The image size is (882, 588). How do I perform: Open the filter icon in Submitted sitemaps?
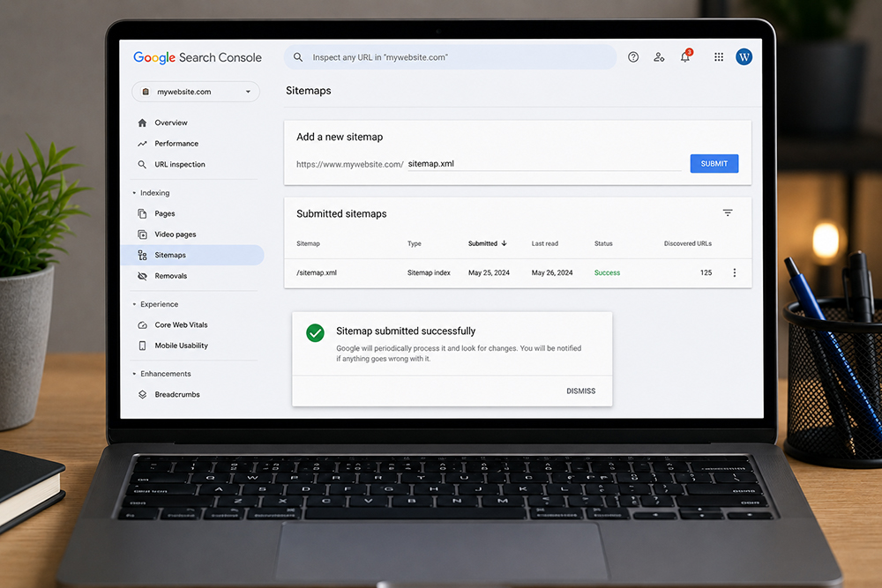[728, 213]
